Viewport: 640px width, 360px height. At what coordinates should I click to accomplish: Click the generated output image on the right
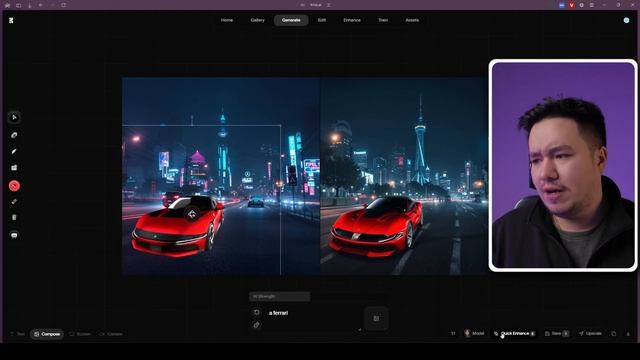point(404,176)
